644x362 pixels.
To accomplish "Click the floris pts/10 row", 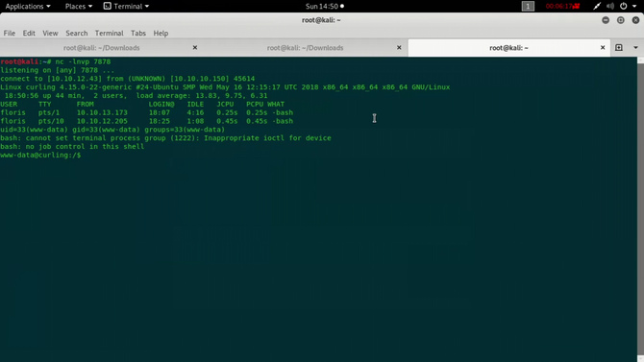I will click(147, 121).
